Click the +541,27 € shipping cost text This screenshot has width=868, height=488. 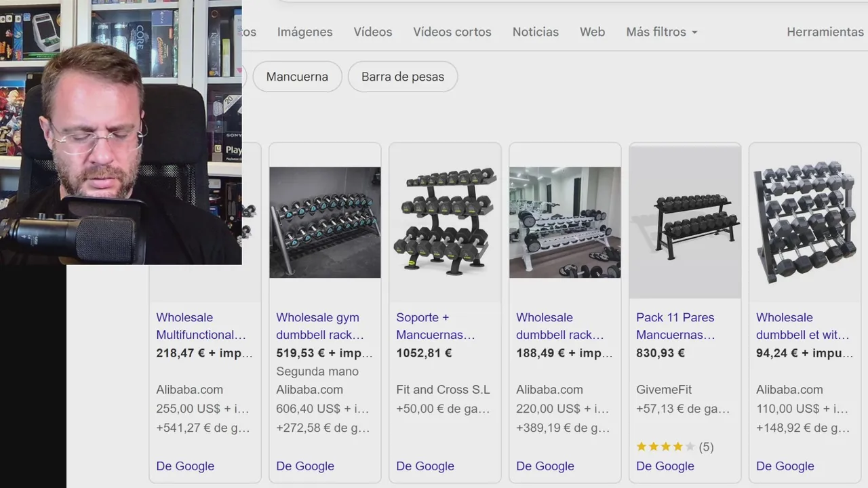(203, 428)
